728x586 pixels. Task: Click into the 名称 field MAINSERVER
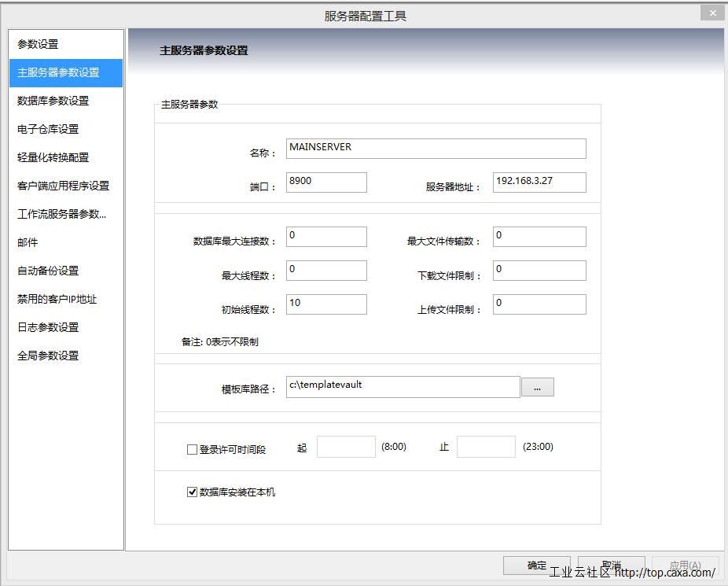pyautogui.click(x=436, y=149)
